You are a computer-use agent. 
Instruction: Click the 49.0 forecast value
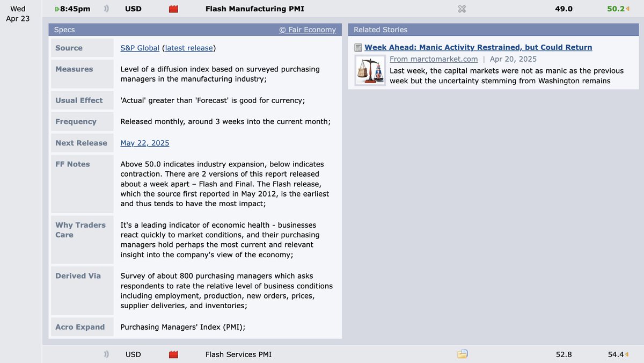[563, 9]
